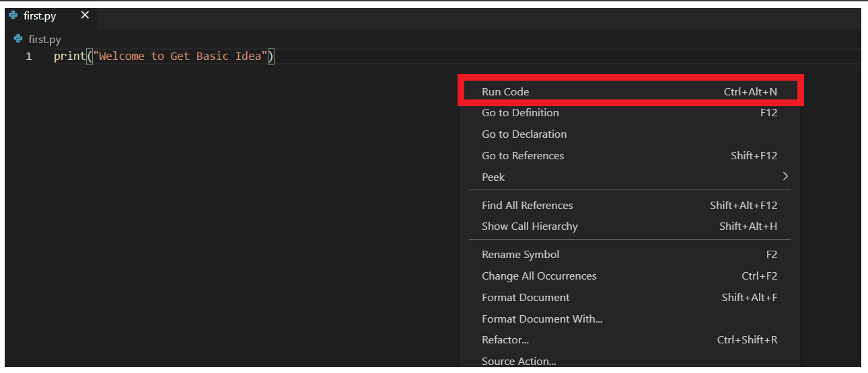Click the Python icon on the first.py tab

(x=13, y=15)
